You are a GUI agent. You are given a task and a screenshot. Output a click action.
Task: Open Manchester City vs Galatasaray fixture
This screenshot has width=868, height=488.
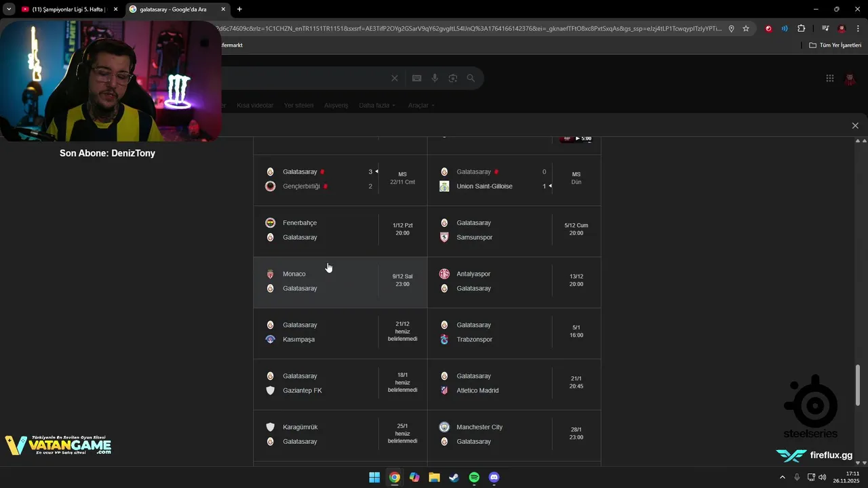click(514, 435)
